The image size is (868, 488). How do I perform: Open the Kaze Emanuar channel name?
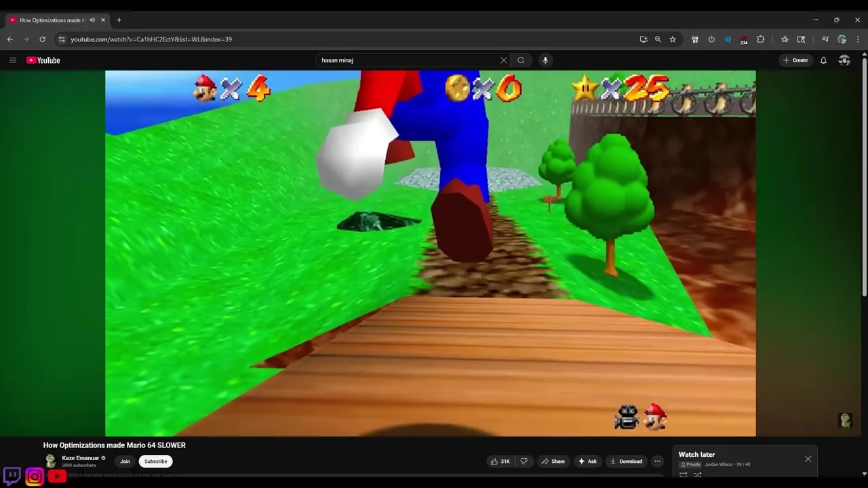tap(81, 458)
